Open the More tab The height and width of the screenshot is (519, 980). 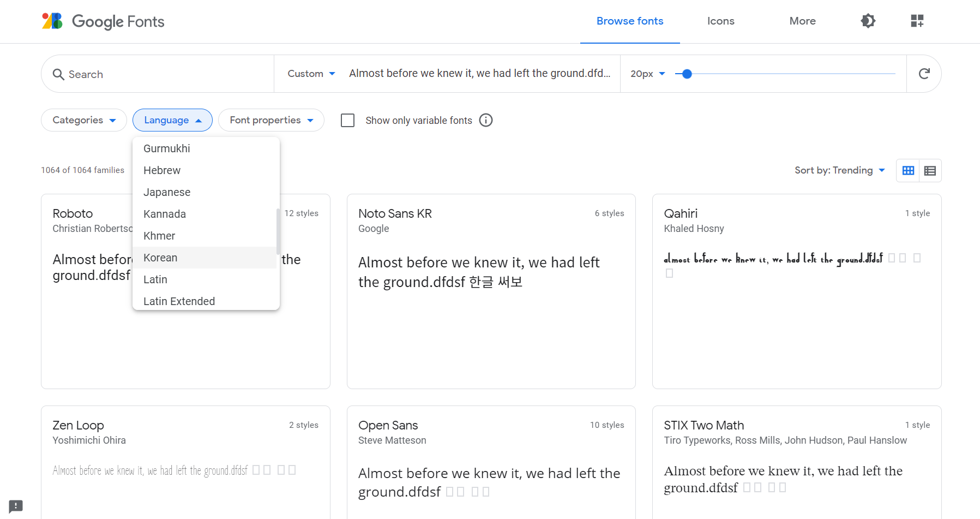[x=802, y=21]
